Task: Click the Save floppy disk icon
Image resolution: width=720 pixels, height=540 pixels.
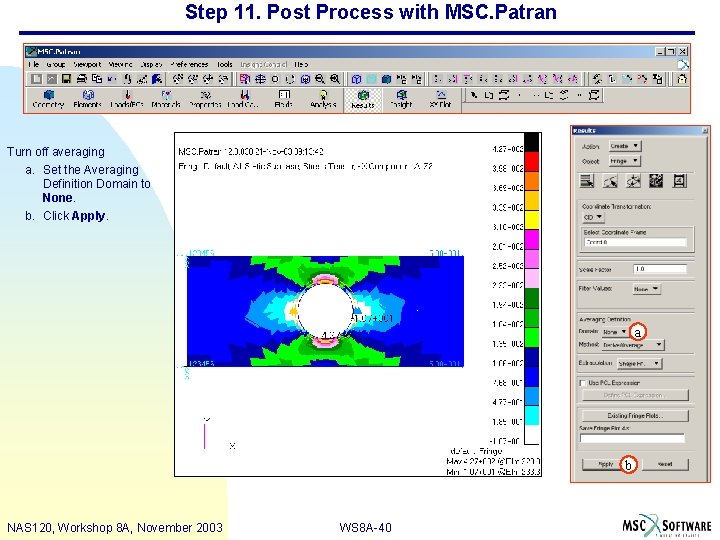Action: point(66,79)
